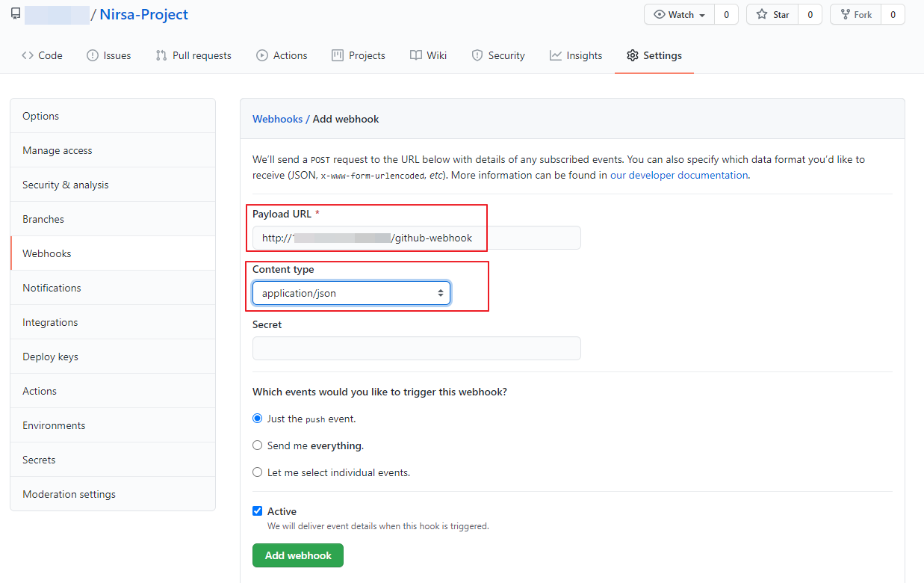Open the Security tab
The image size is (924, 583).
[x=498, y=55]
